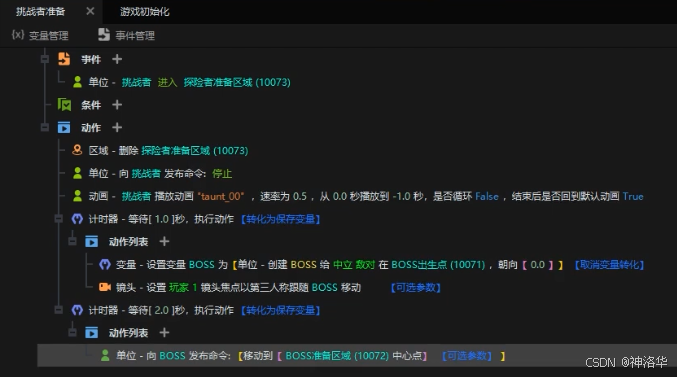Viewport: 677px width, 377px height.
Task: Add a new event with plus next to 事件
Action: coord(117,59)
